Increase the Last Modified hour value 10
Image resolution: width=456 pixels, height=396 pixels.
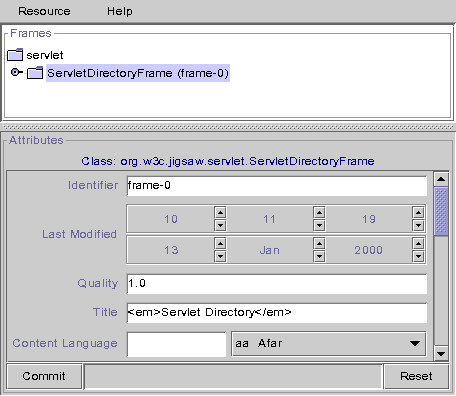[220, 212]
